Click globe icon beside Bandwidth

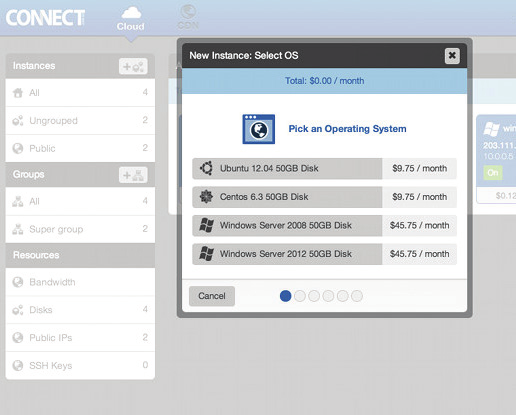[x=18, y=282]
